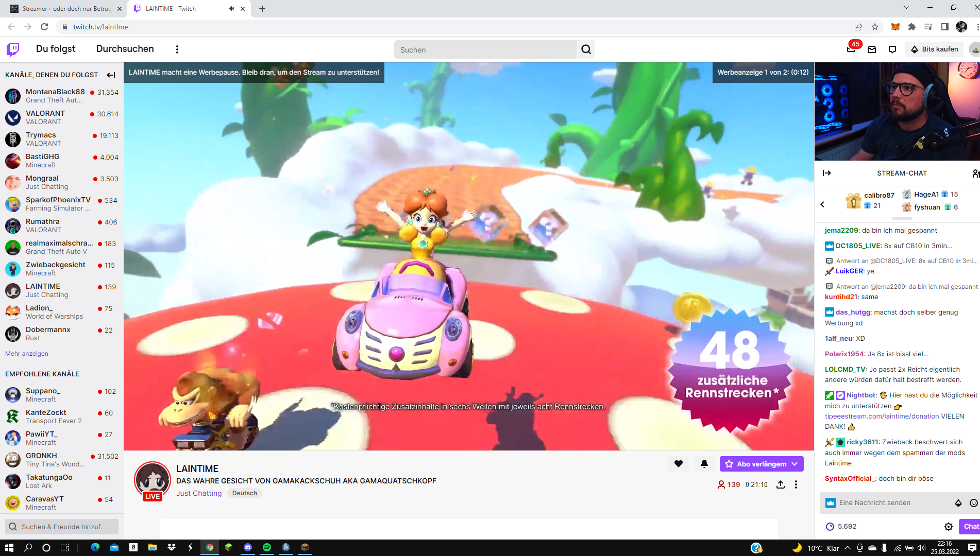
Task: Open chat settings gear icon
Action: 949,526
